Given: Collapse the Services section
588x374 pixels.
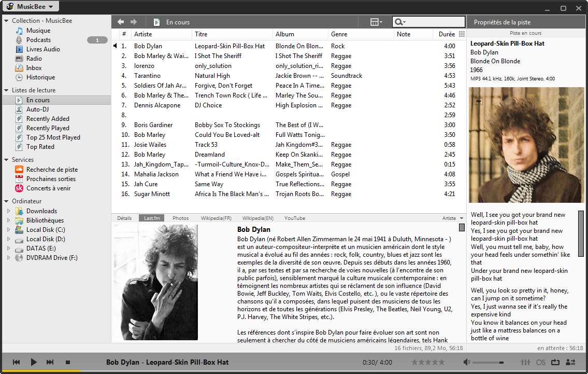Looking at the screenshot, I should (x=6, y=160).
